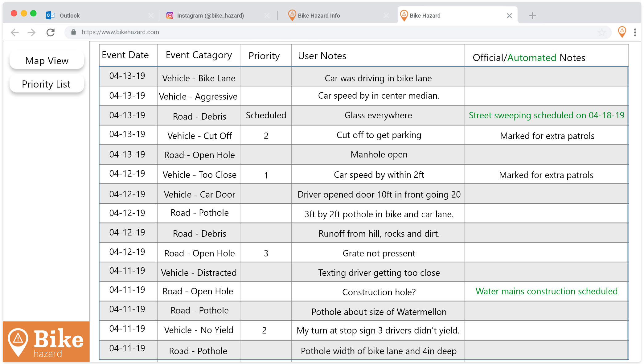This screenshot has width=644, height=364.
Task: Open the browser three-dot menu
Action: point(635,32)
